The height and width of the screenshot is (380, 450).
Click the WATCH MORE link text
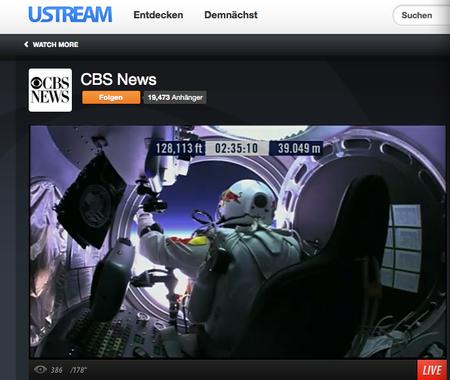(55, 45)
